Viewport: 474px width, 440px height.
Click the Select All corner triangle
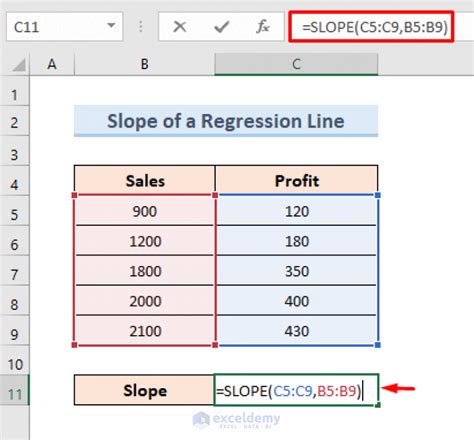19,65
